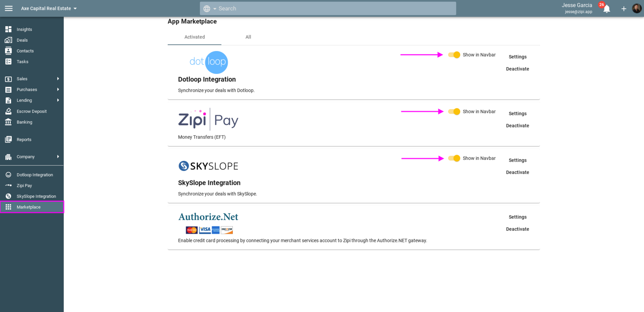Click the Deals icon in sidebar
The height and width of the screenshot is (312, 644).
point(8,40)
